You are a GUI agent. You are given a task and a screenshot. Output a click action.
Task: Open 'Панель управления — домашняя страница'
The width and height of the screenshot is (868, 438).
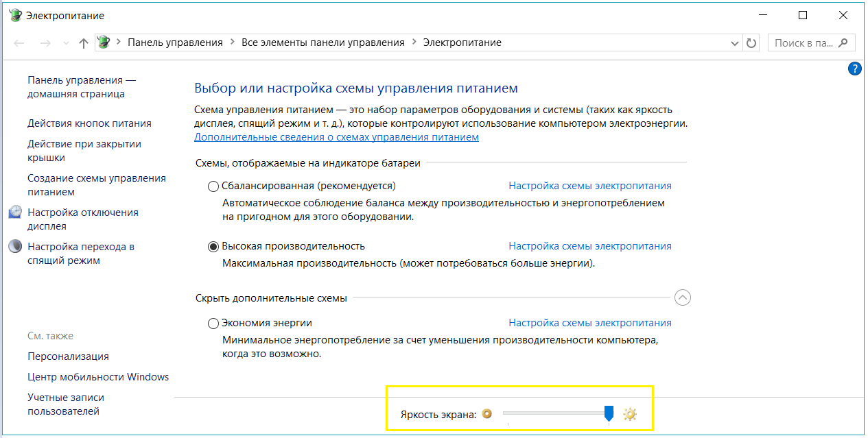82,87
